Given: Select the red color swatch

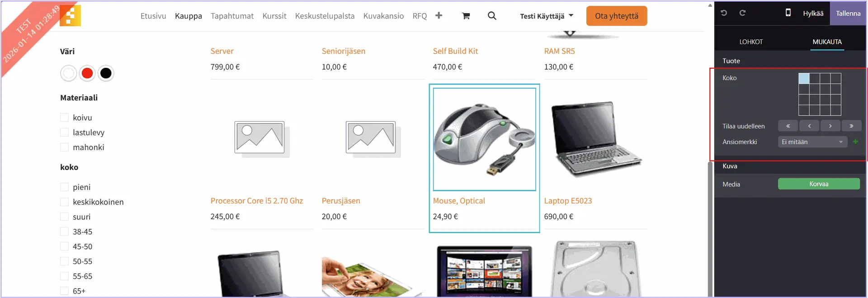Looking at the screenshot, I should (87, 73).
